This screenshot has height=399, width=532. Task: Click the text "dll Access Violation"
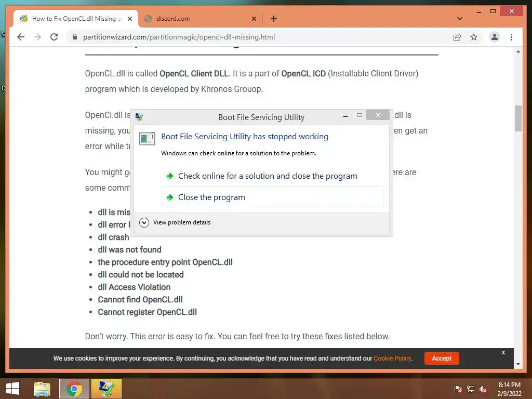click(x=134, y=287)
